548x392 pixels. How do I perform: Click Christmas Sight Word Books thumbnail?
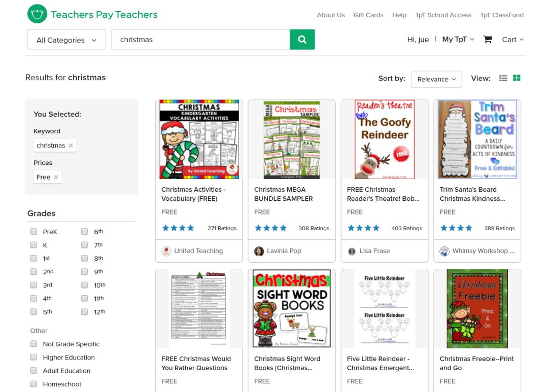pos(291,308)
